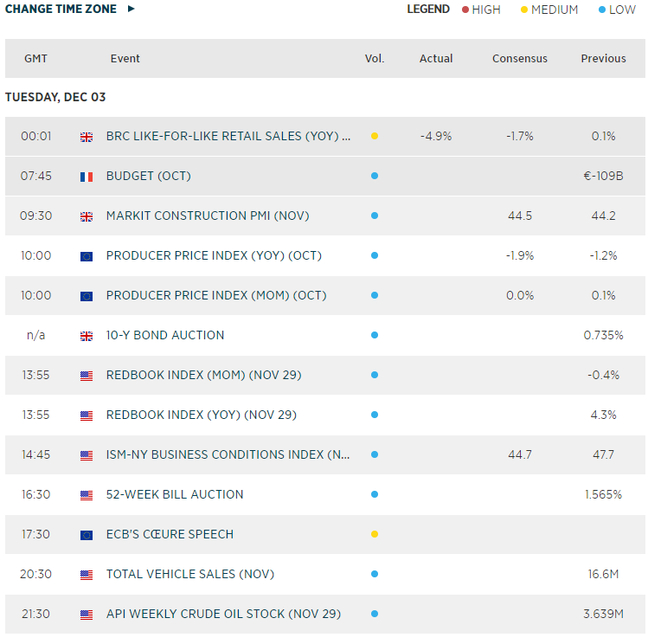Click the yellow Medium legend dot

pos(523,10)
